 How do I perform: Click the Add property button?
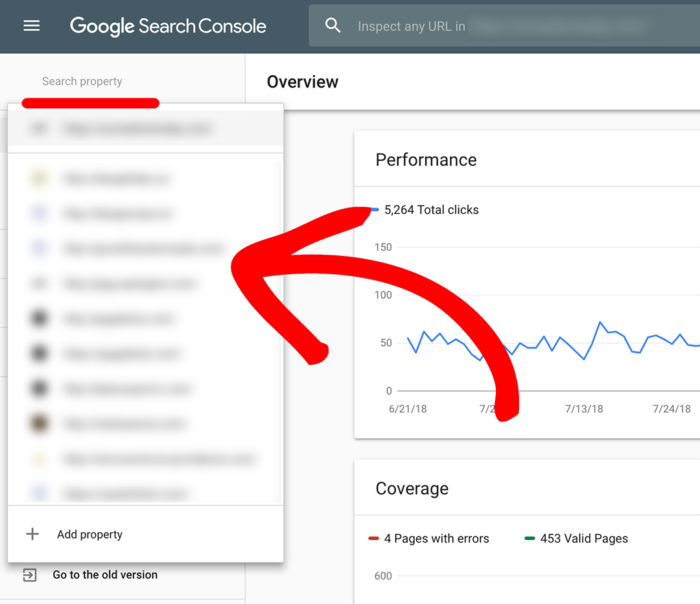pyautogui.click(x=89, y=534)
